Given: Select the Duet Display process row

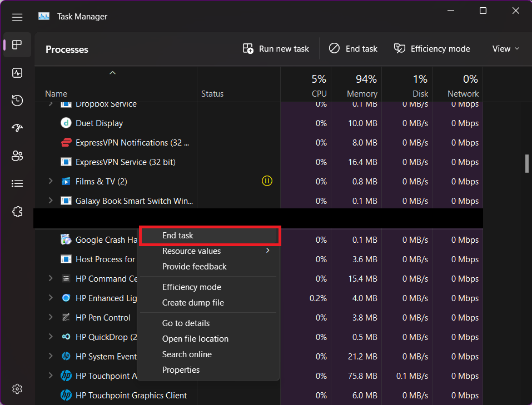Looking at the screenshot, I should click(x=259, y=123).
